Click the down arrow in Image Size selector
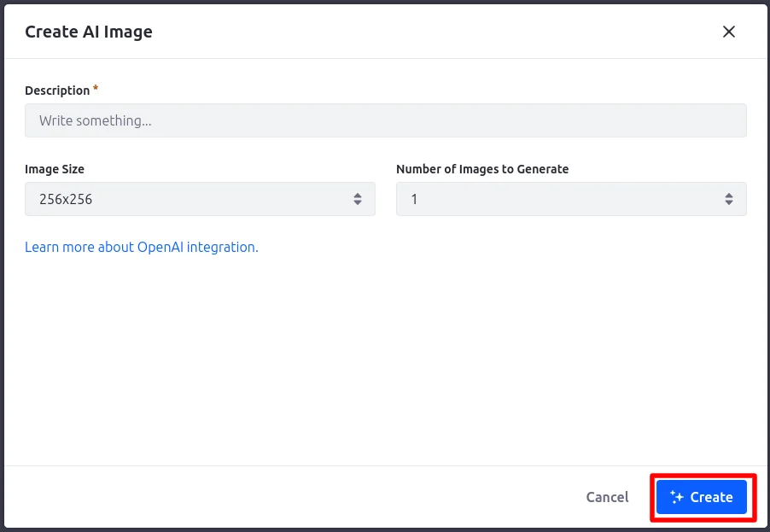The width and height of the screenshot is (770, 532). (x=358, y=202)
